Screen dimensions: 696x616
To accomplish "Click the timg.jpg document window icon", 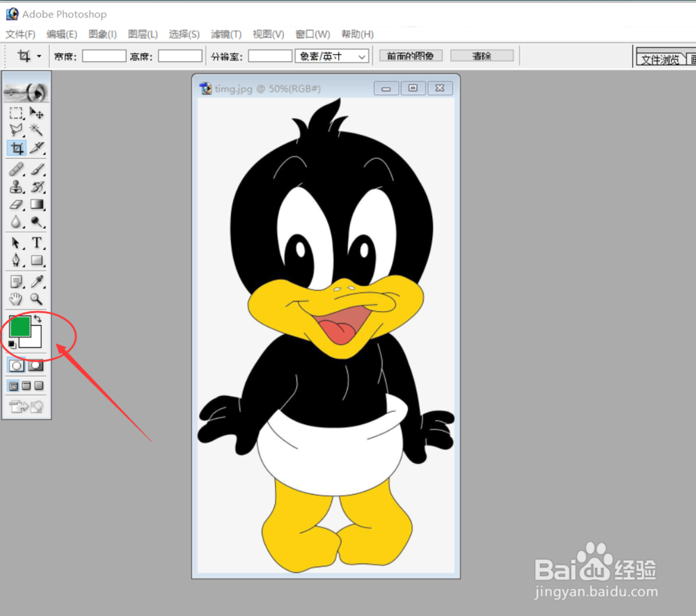I will (x=205, y=88).
